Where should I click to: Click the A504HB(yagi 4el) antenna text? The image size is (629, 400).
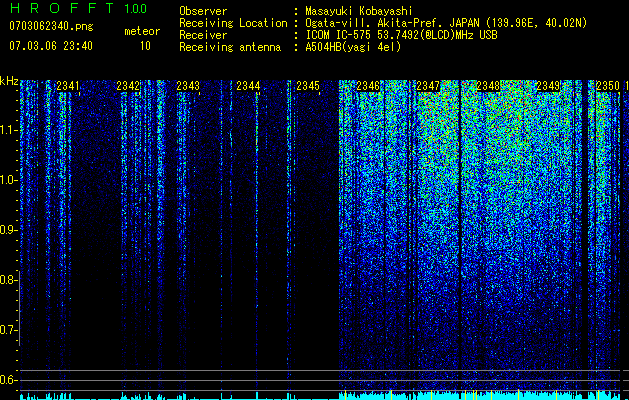coord(353,47)
